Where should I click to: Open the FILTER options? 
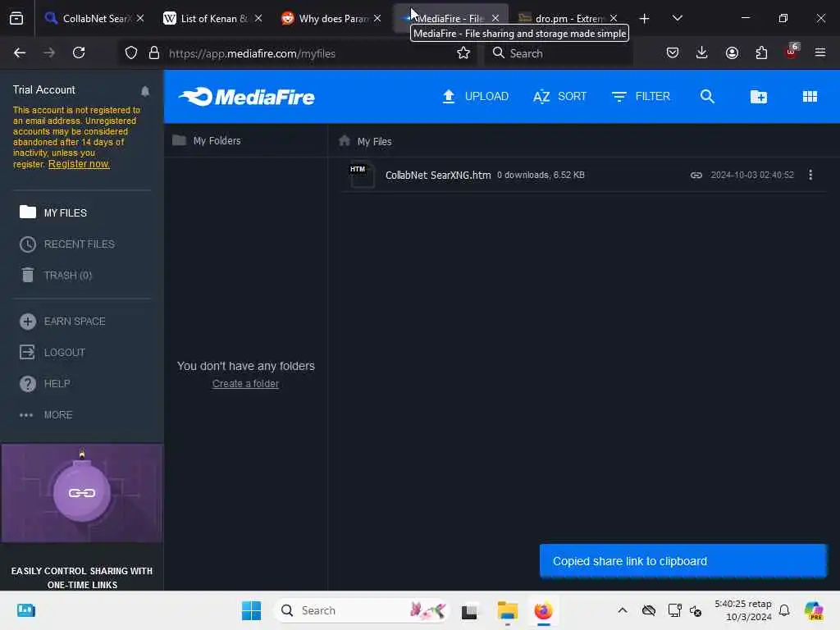(641, 97)
